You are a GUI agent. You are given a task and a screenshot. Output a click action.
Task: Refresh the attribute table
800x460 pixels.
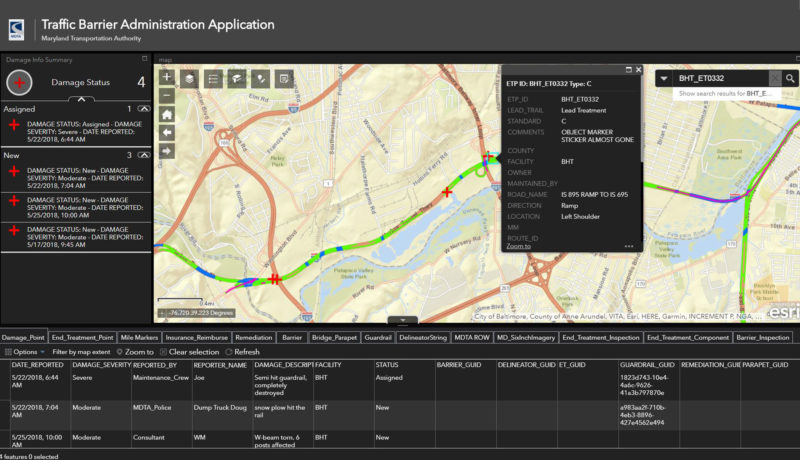[243, 352]
